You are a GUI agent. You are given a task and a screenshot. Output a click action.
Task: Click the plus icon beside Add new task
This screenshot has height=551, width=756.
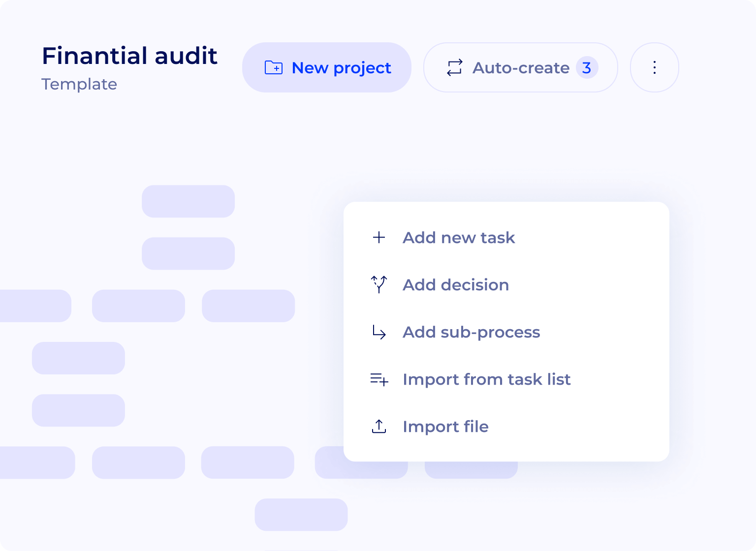point(379,238)
